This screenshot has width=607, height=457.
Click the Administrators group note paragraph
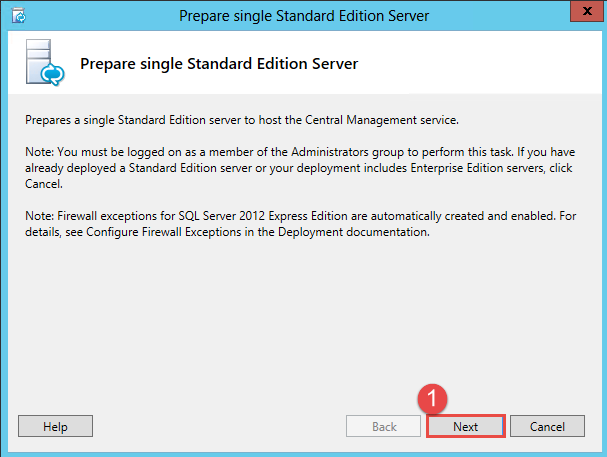click(x=300, y=168)
